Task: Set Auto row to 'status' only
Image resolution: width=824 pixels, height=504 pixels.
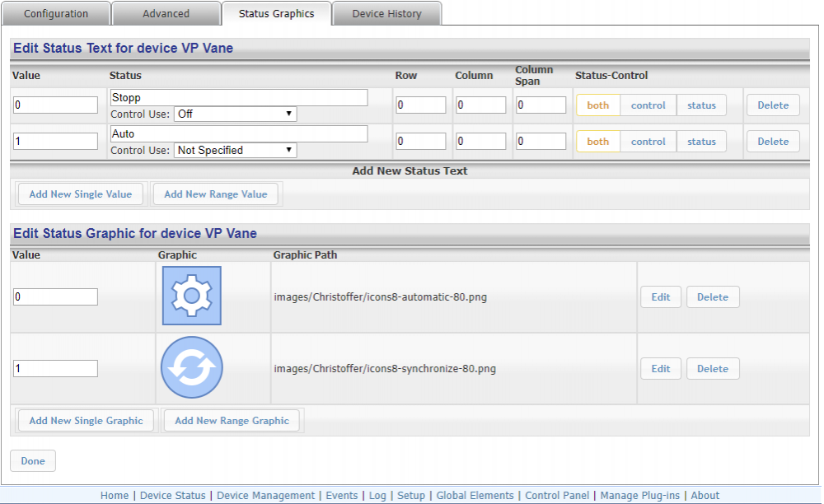Action: click(701, 142)
